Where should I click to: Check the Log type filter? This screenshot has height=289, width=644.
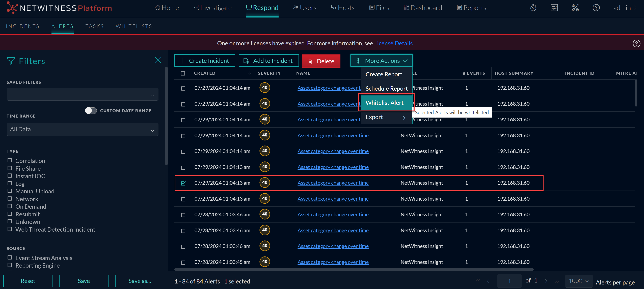point(10,184)
